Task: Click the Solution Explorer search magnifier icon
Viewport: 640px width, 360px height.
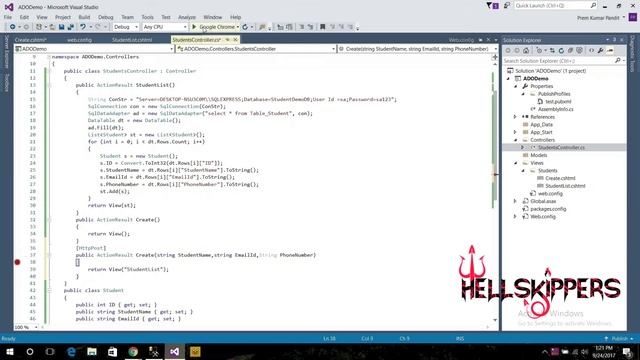Action: (617, 60)
